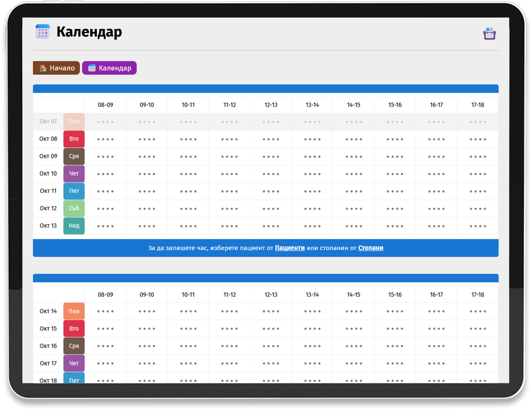The width and height of the screenshot is (532, 410).
Task: Click the 09-10 slot on Окт 12
Action: point(147,209)
